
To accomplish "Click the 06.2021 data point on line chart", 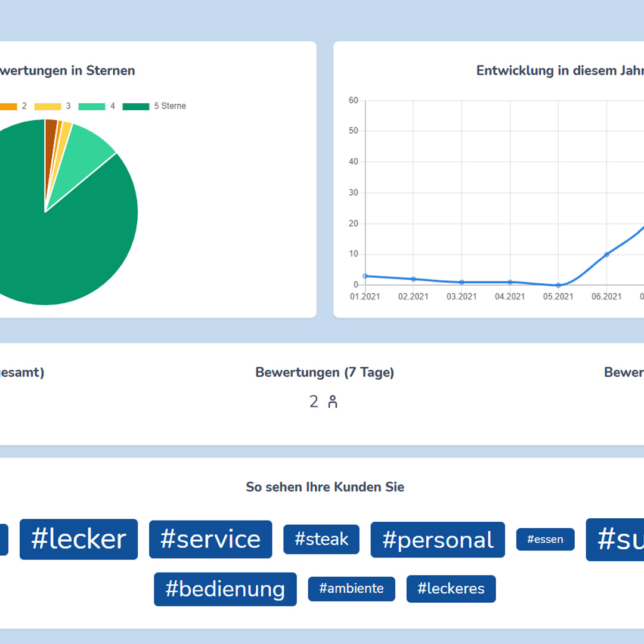I will pos(606,255).
